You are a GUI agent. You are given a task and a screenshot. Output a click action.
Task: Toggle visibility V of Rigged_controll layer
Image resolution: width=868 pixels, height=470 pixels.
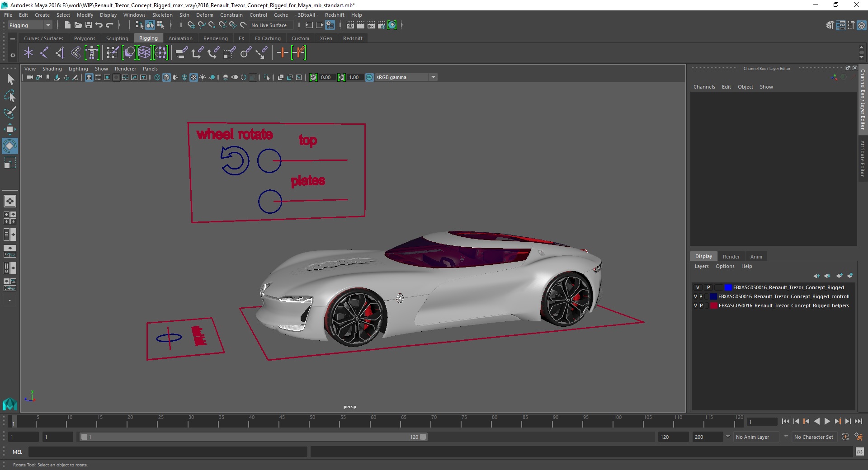point(695,297)
